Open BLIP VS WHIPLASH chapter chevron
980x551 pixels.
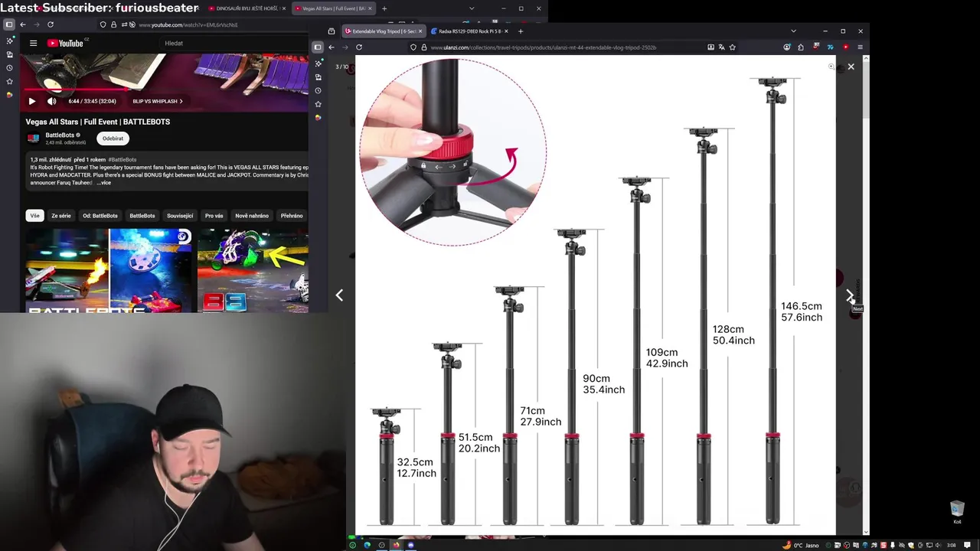click(181, 101)
